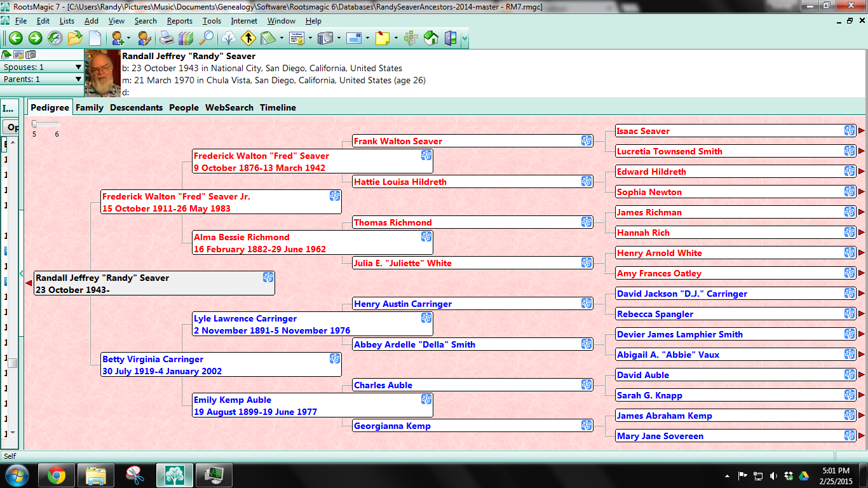Click the red arrow beside Isaac Seaver
This screenshot has height=488, width=868.
pos(862,131)
